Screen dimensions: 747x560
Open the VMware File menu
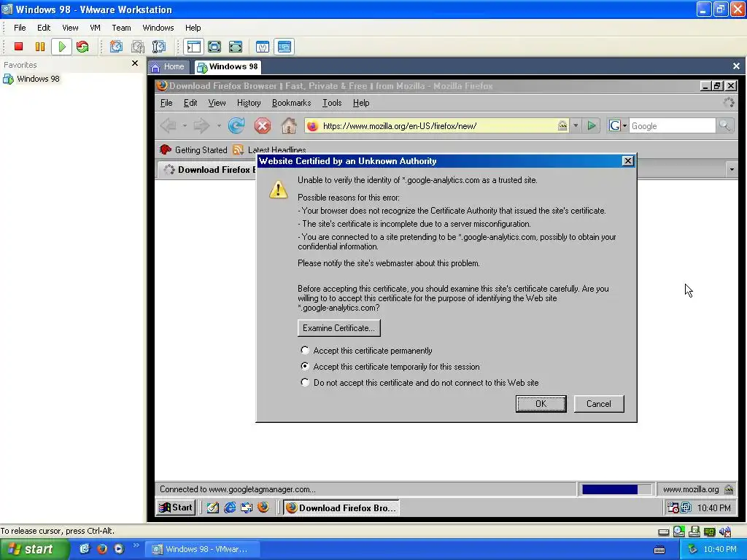click(20, 28)
